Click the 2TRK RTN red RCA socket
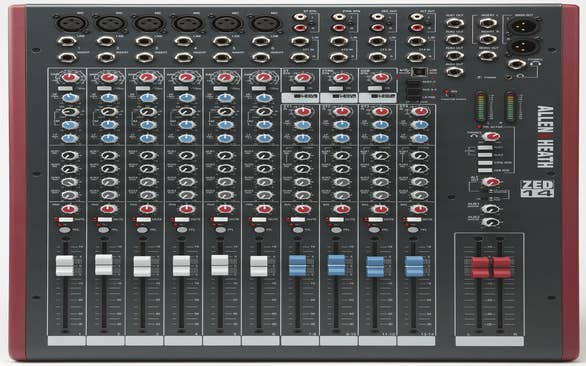This screenshot has height=366, width=586. click(x=339, y=28)
